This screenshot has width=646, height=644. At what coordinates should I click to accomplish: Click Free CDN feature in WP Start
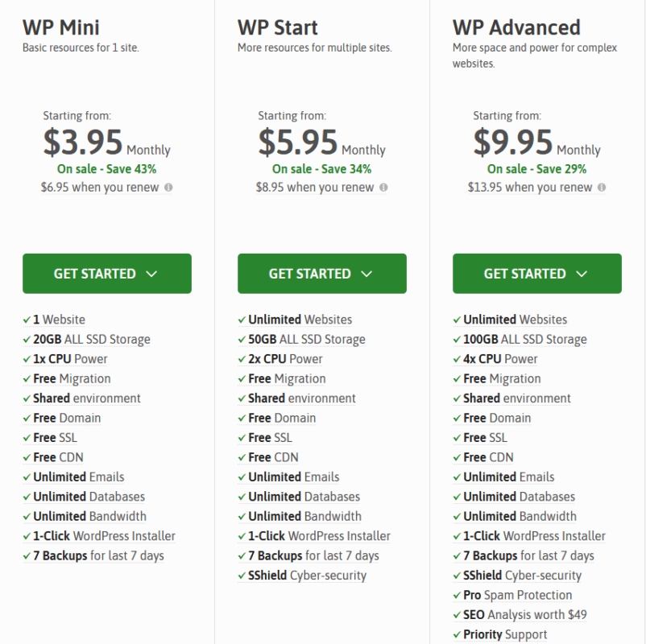pyautogui.click(x=273, y=457)
